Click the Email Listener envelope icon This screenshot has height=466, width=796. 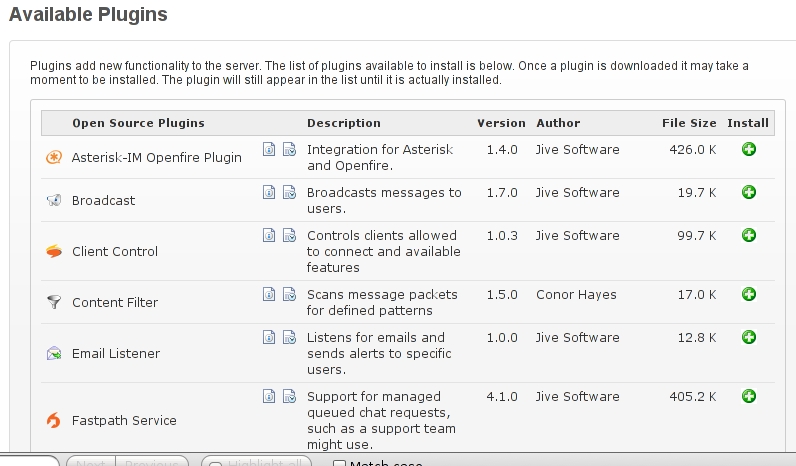(x=54, y=353)
